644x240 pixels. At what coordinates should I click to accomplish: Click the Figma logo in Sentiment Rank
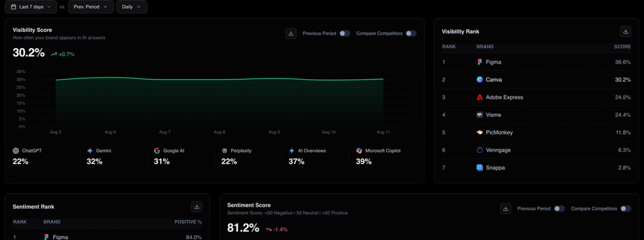click(47, 237)
